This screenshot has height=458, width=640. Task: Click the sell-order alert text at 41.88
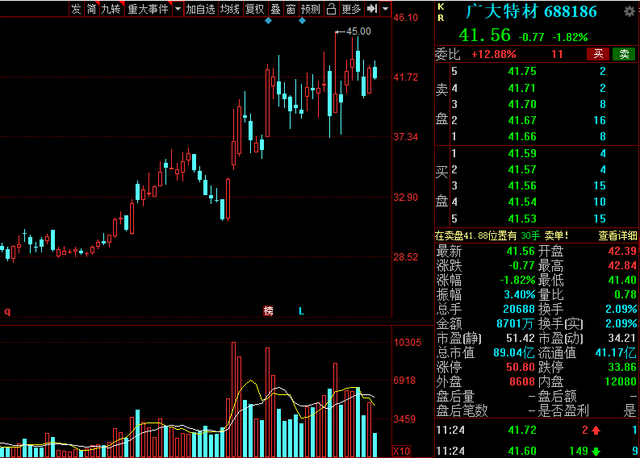click(502, 236)
